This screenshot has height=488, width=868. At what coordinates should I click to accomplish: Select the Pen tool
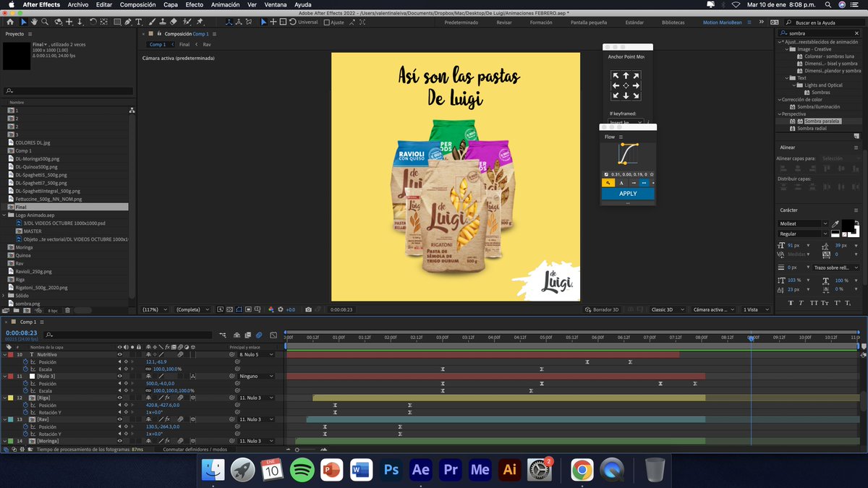pyautogui.click(x=129, y=22)
